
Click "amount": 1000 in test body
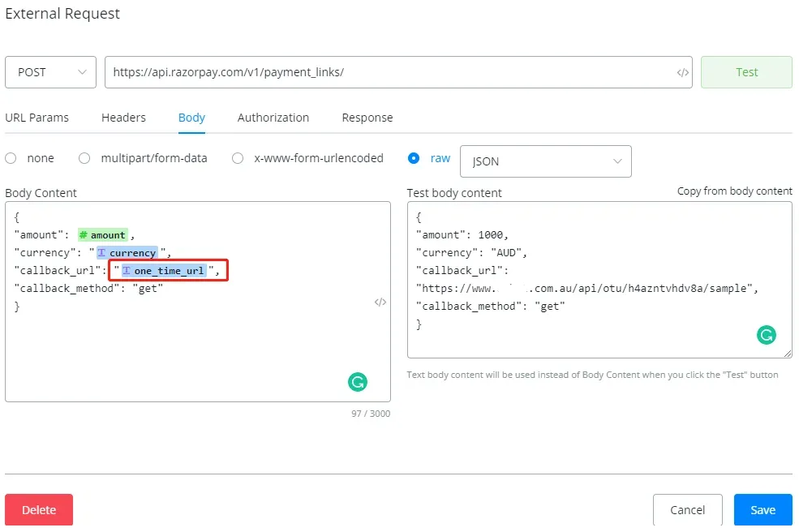pos(462,235)
